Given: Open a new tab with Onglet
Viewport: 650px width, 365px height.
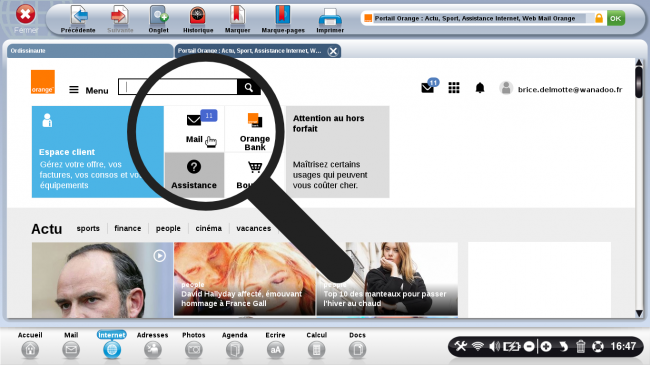Looking at the screenshot, I should pyautogui.click(x=159, y=20).
